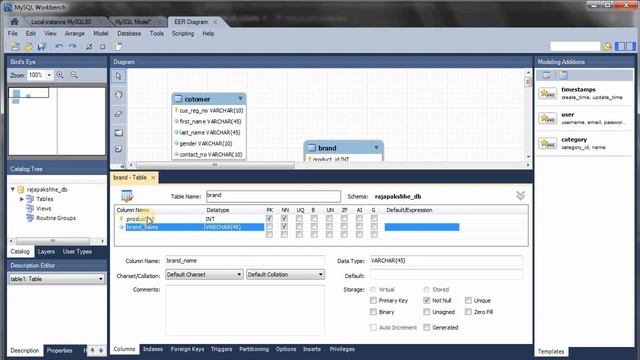Uncheck Not Null checkbox

(x=427, y=300)
